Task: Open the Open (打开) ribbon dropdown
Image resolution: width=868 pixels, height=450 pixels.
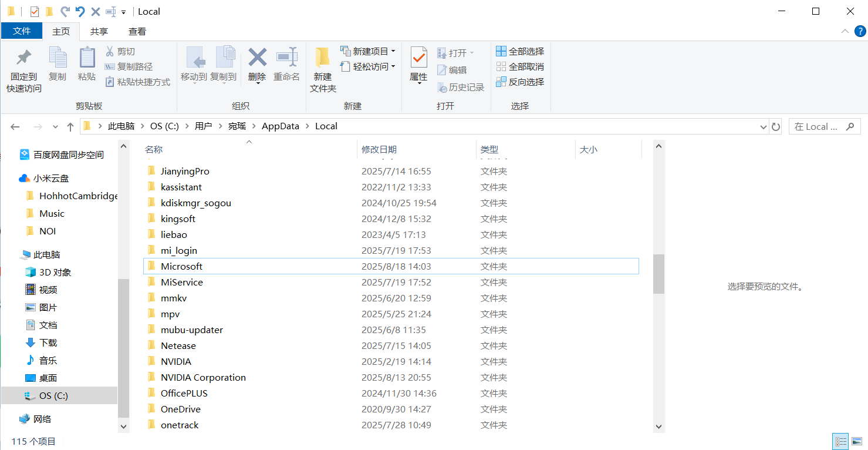Action: point(455,53)
